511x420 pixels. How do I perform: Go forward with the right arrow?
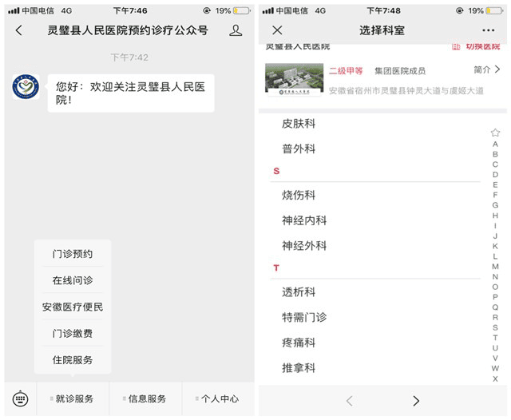click(x=415, y=401)
